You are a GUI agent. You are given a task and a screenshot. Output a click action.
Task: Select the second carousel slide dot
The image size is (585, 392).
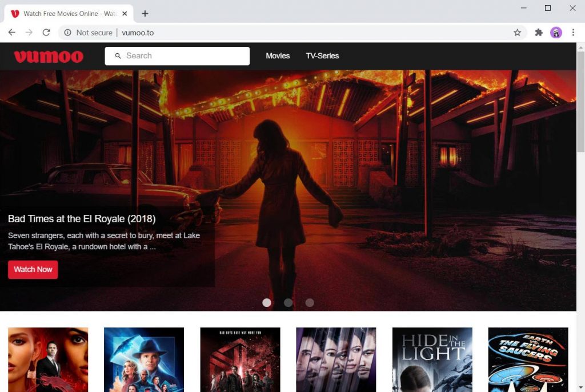[288, 302]
